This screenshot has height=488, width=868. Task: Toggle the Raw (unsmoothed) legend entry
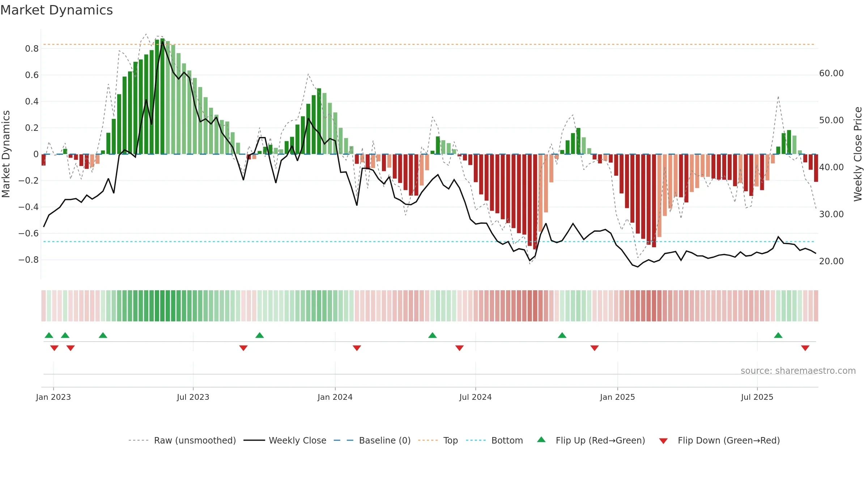tap(182, 440)
